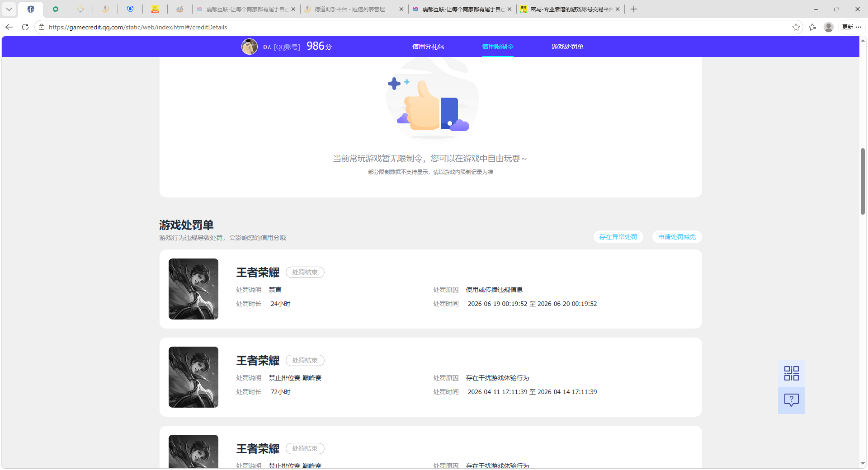Click 2026-06-19 penalty time range

pos(532,304)
